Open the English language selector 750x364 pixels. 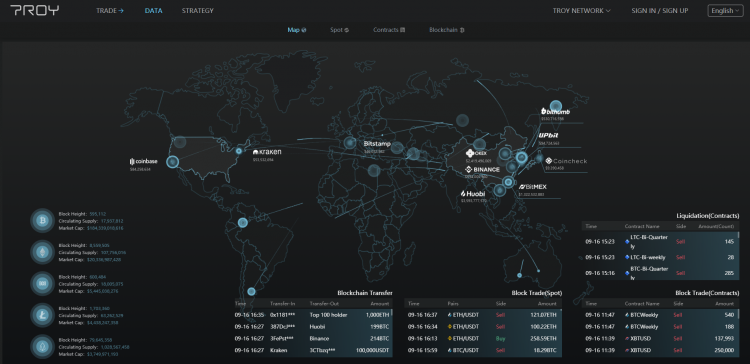[x=725, y=11]
